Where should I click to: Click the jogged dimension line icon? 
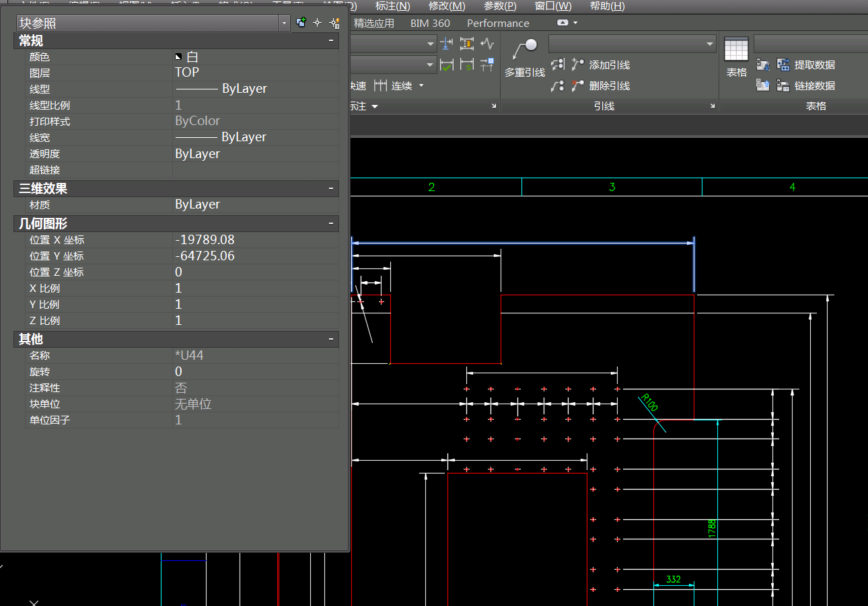pos(487,44)
